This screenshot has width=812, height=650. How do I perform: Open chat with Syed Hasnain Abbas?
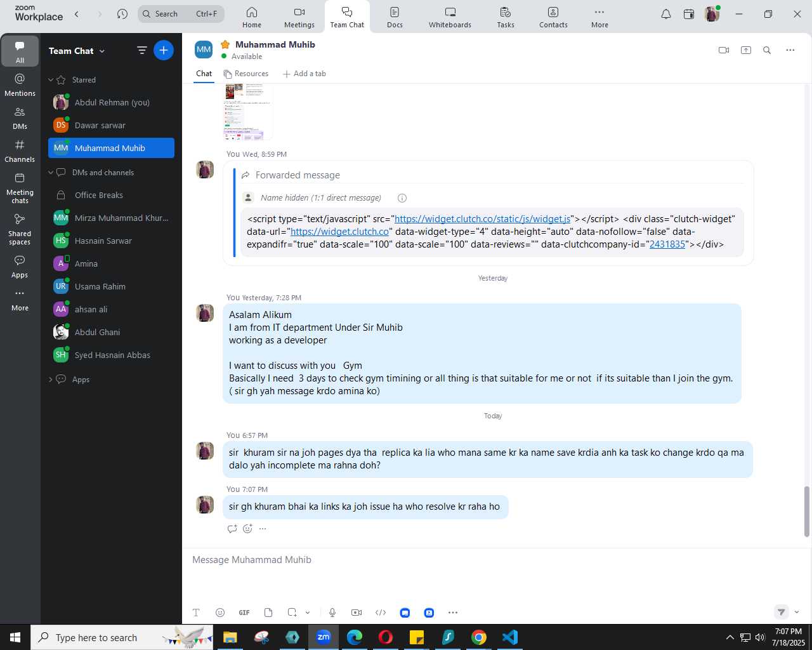pos(111,355)
